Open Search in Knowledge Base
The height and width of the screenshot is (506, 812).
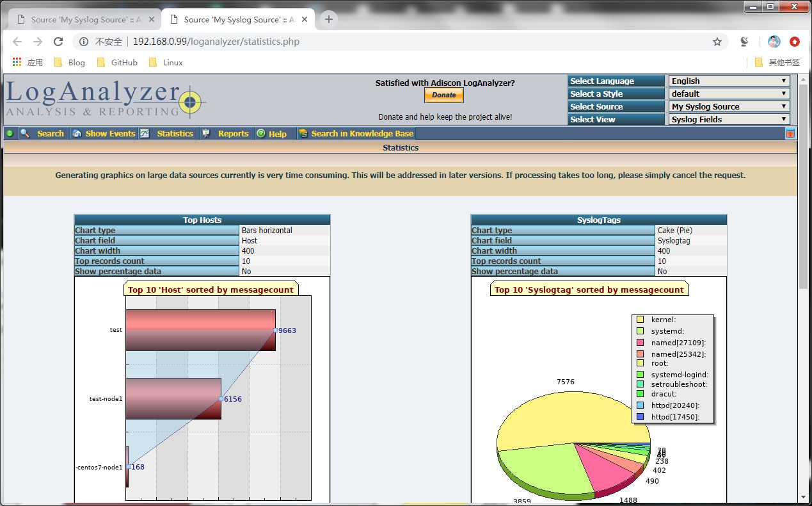coord(362,133)
